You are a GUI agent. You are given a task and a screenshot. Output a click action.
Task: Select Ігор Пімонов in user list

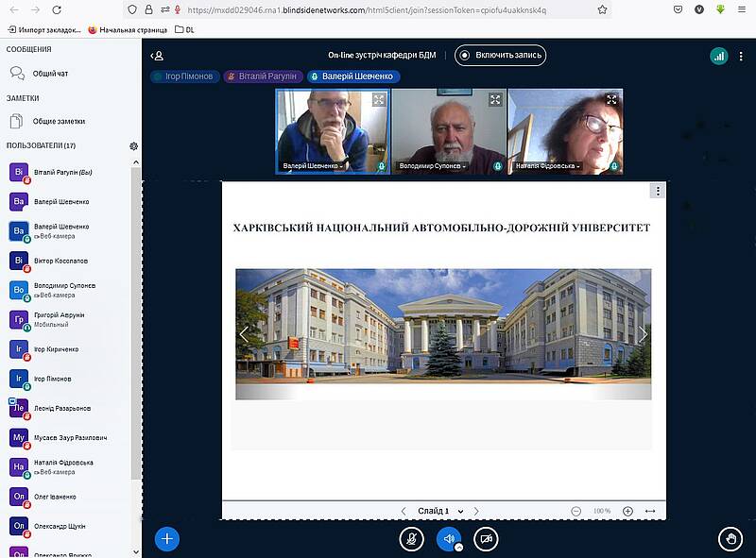(68, 380)
